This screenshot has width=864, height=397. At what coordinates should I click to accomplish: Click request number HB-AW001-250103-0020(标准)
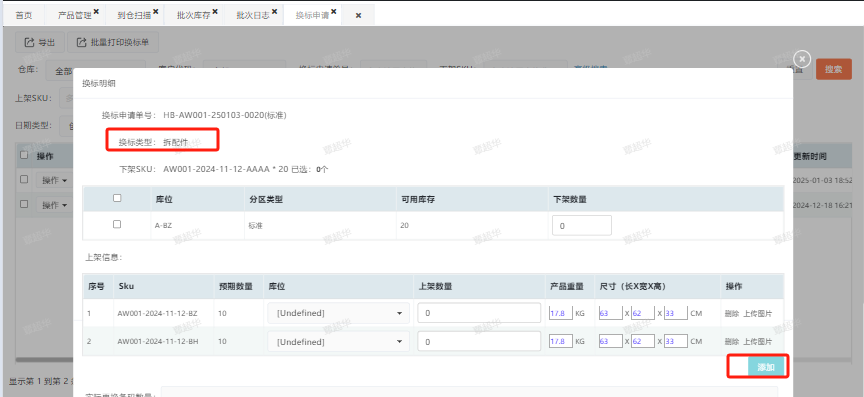pos(225,115)
